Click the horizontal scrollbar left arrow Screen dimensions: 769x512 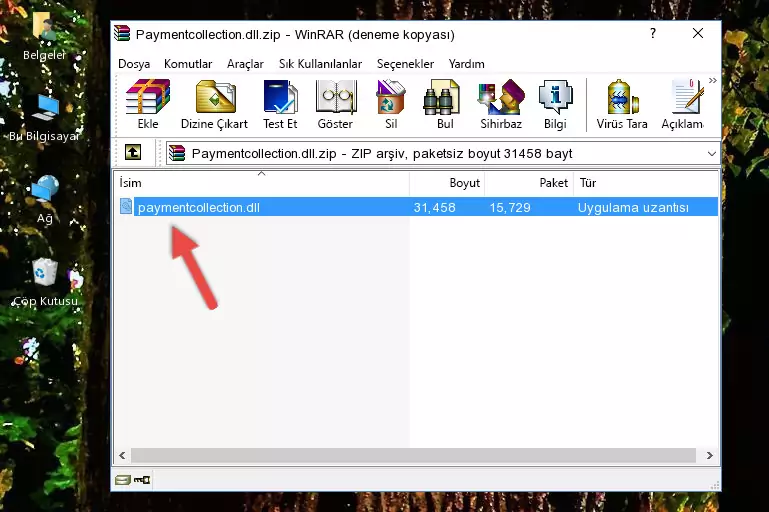click(123, 455)
